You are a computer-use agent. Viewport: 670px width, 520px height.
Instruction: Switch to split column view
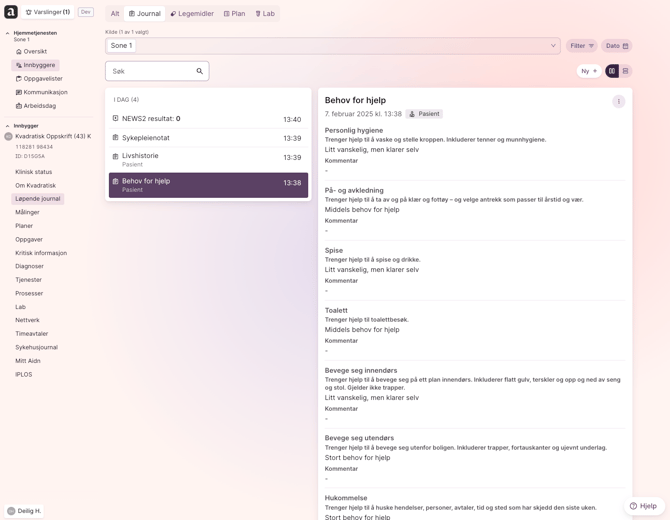click(x=612, y=71)
